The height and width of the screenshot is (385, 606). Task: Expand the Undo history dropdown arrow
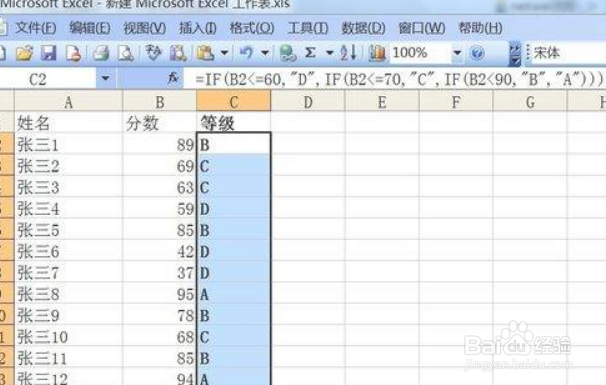265,53
